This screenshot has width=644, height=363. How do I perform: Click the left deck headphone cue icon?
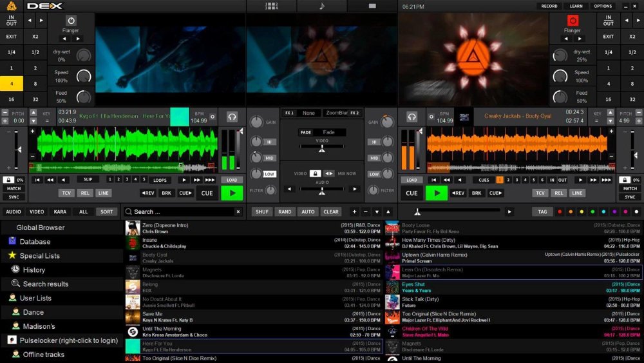[x=232, y=117]
